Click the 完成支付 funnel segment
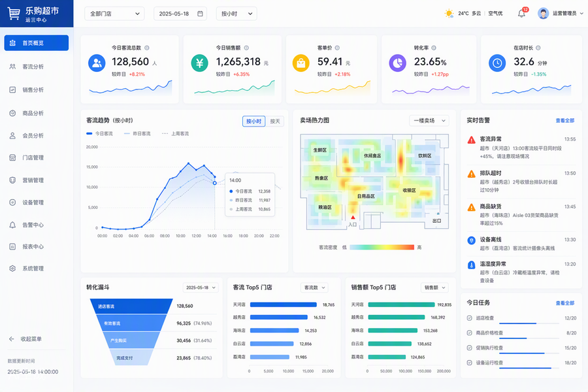The height and width of the screenshot is (392, 588). pos(131,357)
